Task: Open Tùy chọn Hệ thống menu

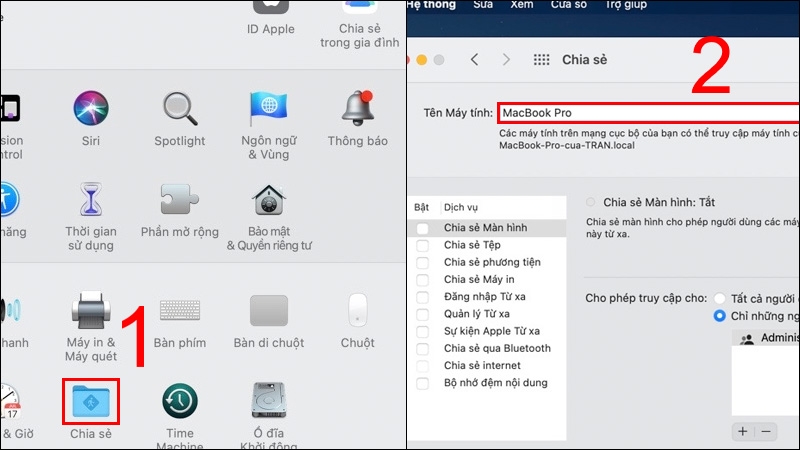Action: coord(431,5)
